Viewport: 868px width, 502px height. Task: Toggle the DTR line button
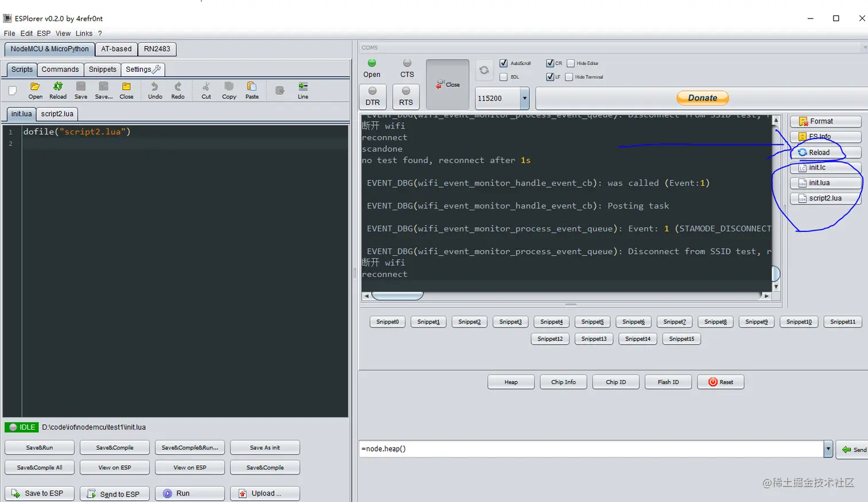[373, 96]
